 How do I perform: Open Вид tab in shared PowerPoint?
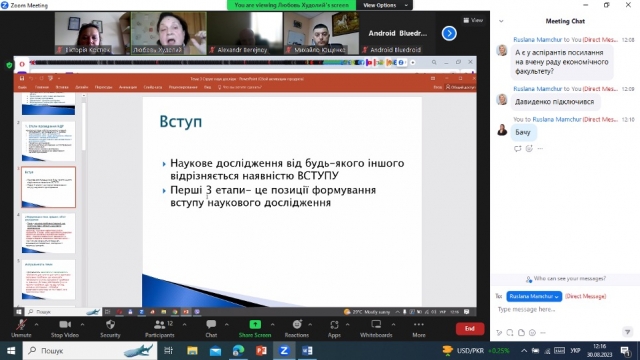(208, 87)
